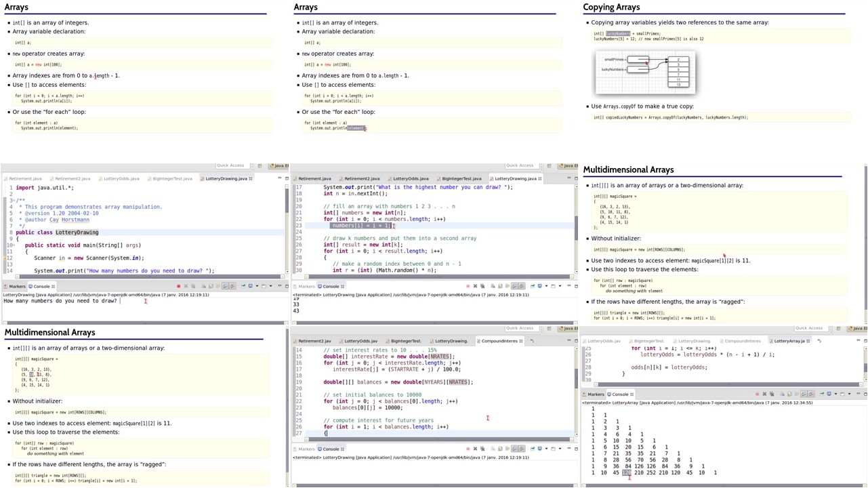868x488 pixels.
Task: Remove launch in the console frame showing 33 and 43
Action: pyautogui.click(x=475, y=286)
